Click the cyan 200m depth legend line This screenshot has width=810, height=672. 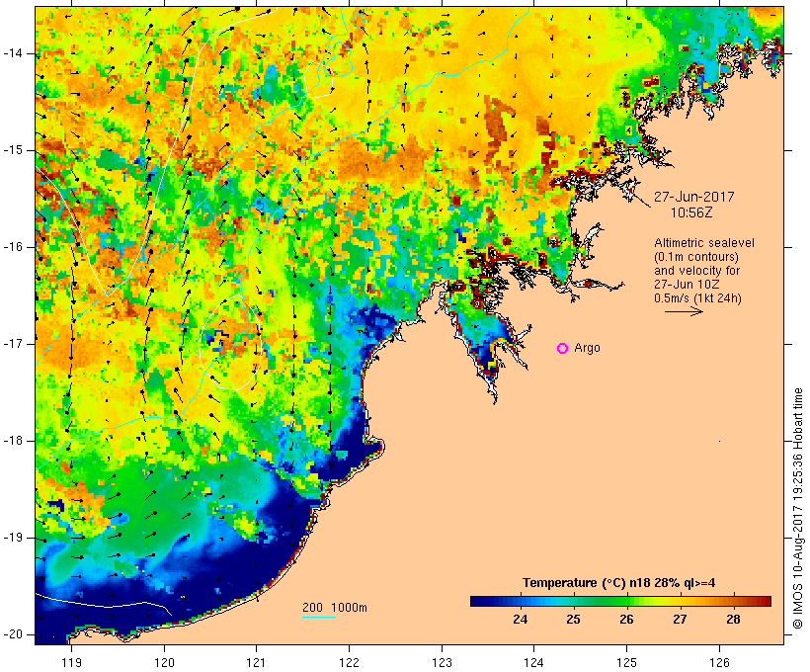(319, 617)
